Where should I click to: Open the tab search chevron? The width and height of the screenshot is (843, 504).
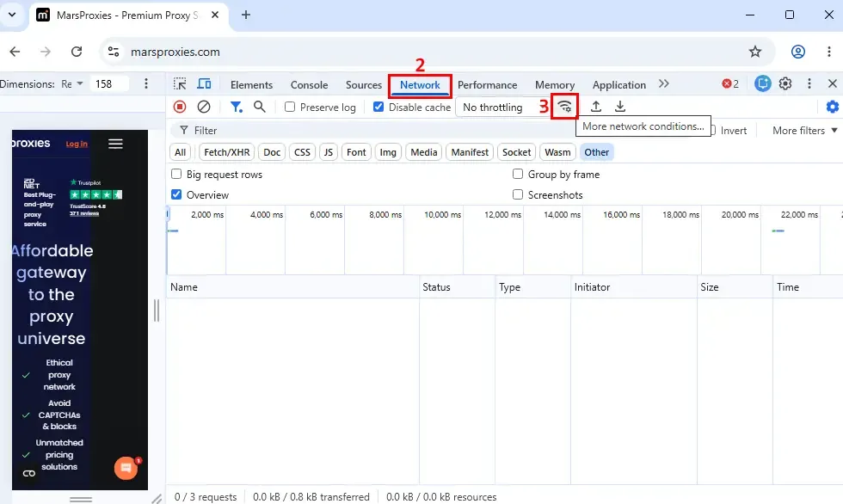click(x=12, y=15)
